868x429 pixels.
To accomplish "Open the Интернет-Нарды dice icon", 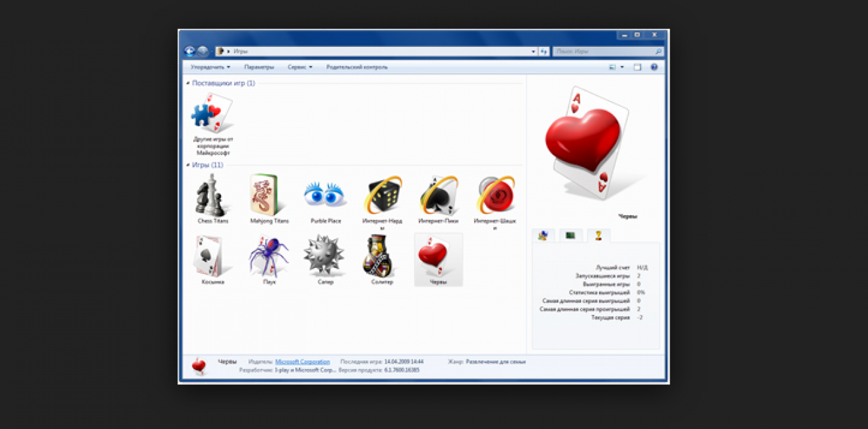I will click(x=383, y=196).
